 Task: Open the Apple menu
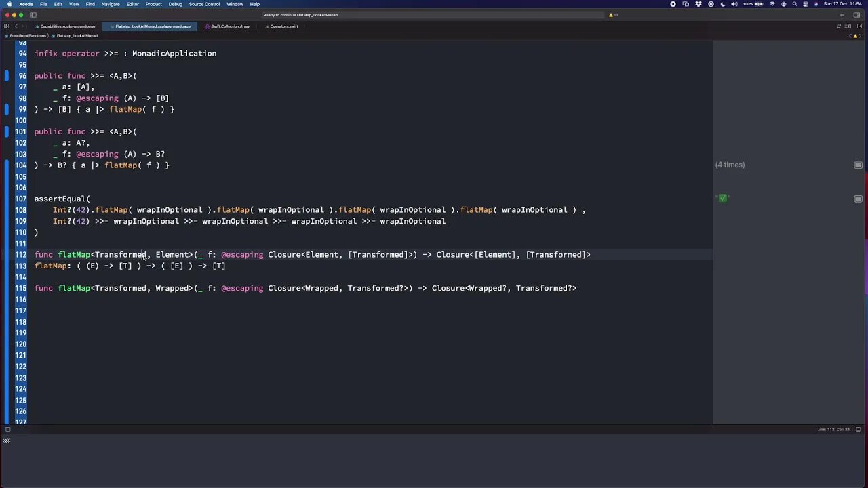9,4
